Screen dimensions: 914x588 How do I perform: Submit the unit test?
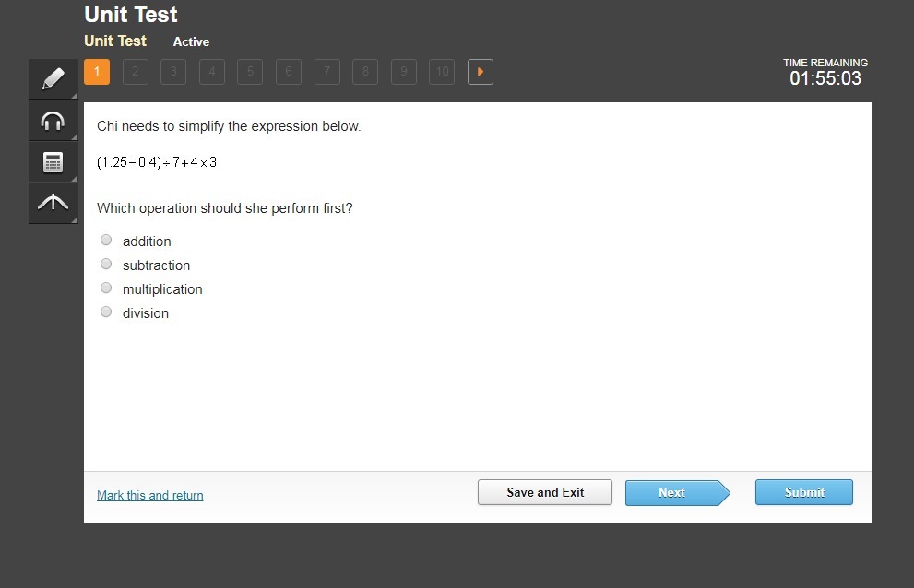tap(803, 492)
